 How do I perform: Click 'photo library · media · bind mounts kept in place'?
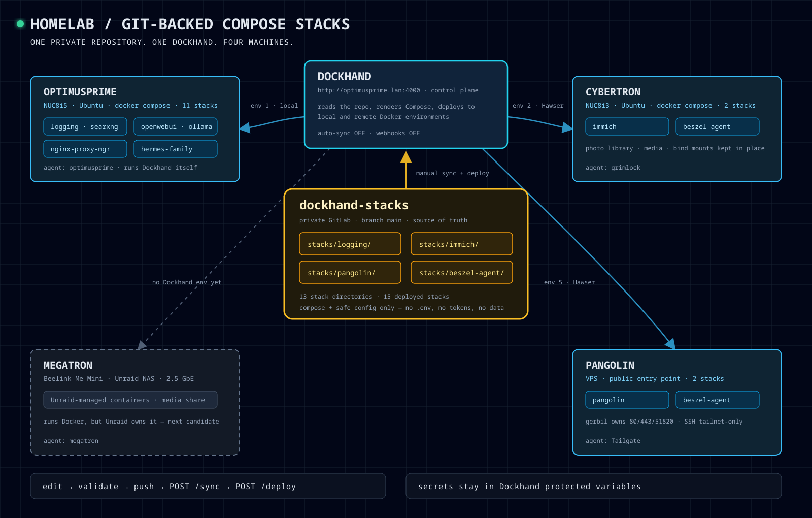pyautogui.click(x=675, y=148)
